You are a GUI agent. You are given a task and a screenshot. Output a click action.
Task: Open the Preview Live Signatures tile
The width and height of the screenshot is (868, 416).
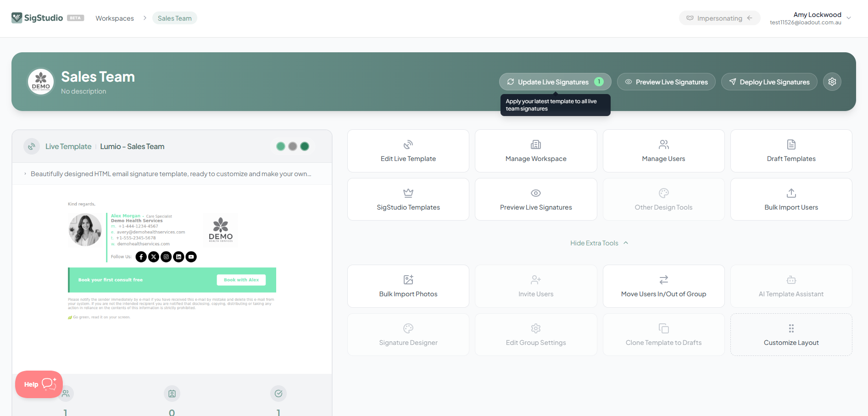coord(536,200)
